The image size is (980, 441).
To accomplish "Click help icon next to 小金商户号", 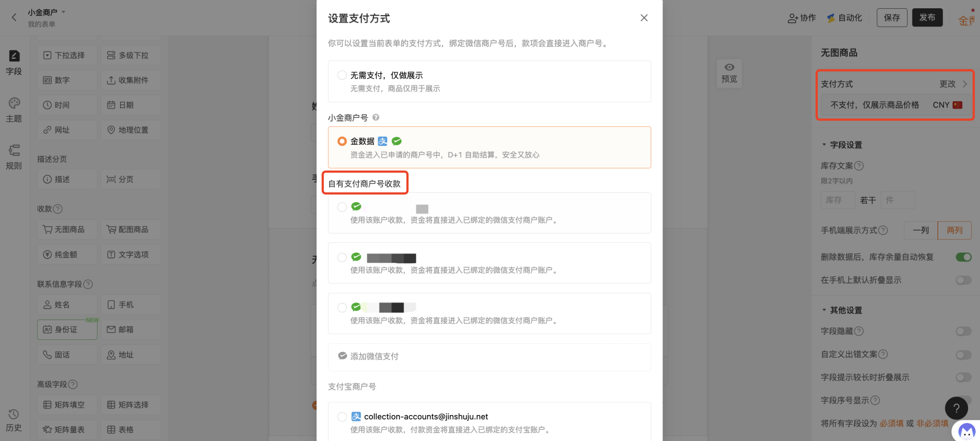I will (376, 117).
